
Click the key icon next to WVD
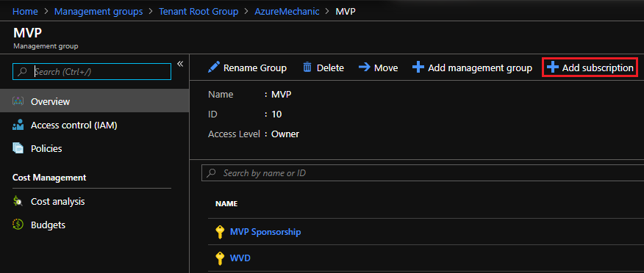click(x=220, y=258)
